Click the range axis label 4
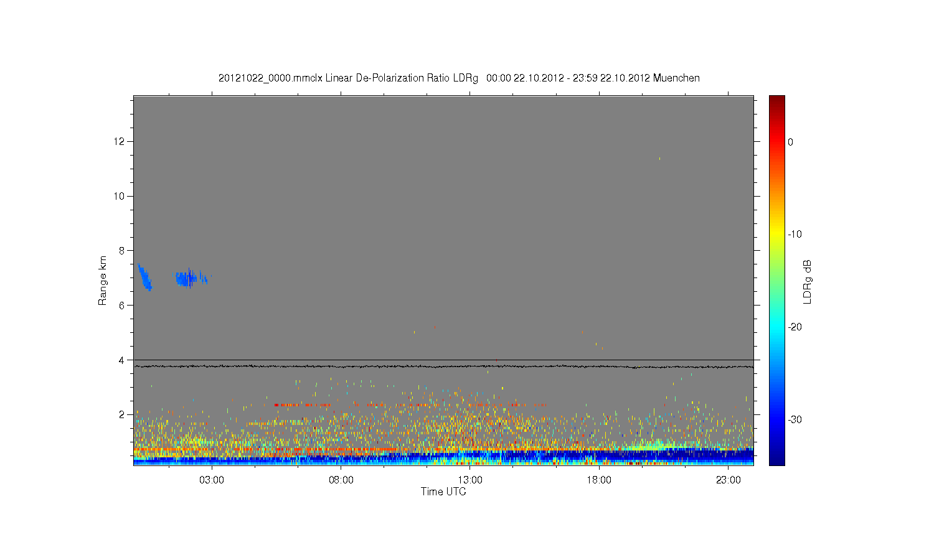 click(123, 360)
